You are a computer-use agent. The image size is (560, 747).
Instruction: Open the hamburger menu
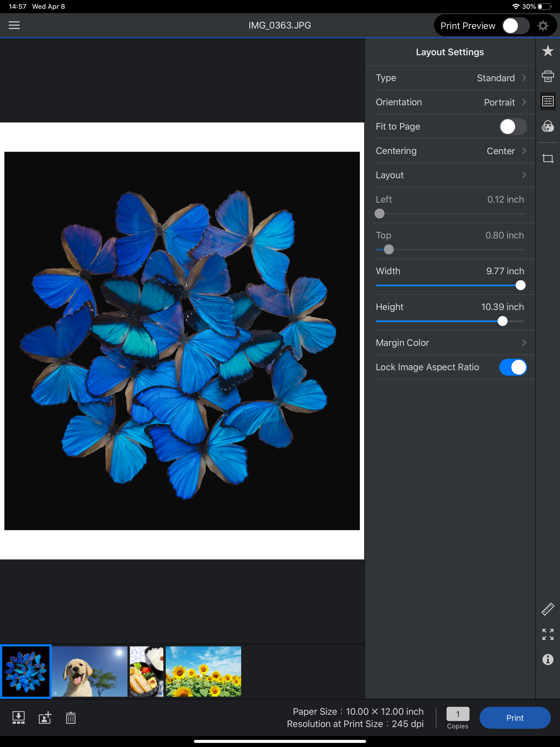[14, 25]
